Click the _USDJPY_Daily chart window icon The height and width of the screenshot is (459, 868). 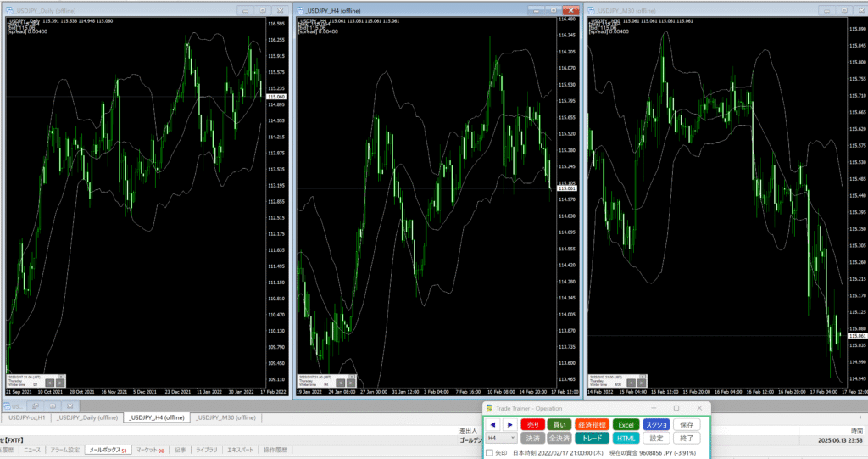pos(9,10)
